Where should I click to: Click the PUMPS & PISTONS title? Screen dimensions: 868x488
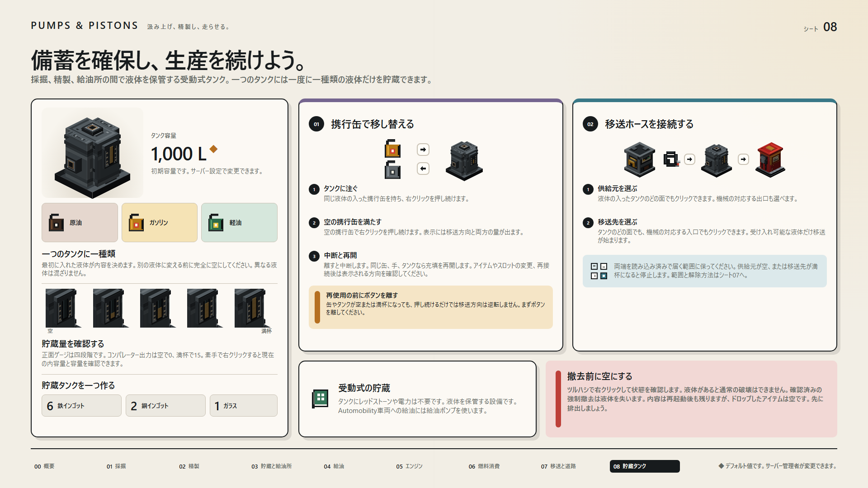click(x=85, y=26)
